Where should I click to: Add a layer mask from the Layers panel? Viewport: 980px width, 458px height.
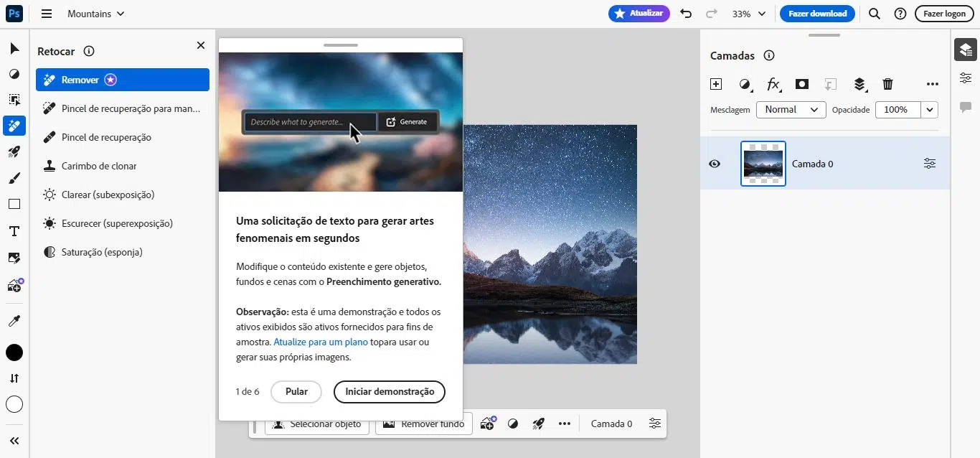[x=802, y=84]
